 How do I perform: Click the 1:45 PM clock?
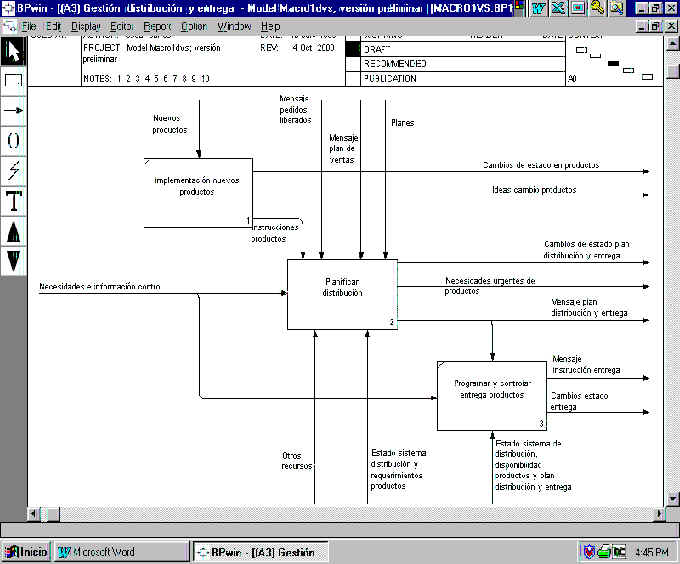[x=651, y=552]
